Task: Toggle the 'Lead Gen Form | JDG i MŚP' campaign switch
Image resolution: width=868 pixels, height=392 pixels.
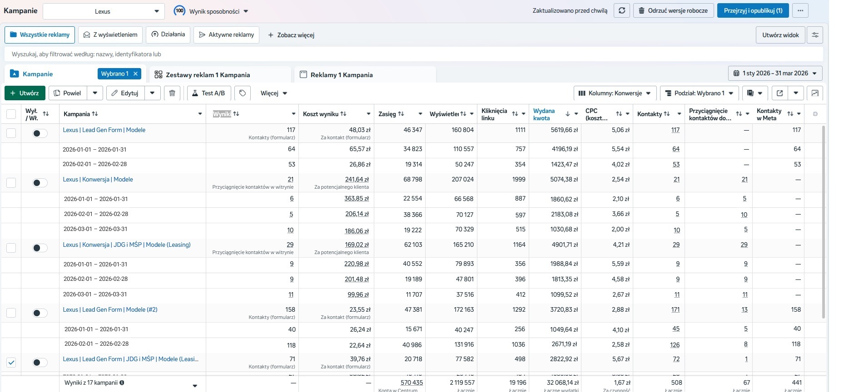Action: 40,363
